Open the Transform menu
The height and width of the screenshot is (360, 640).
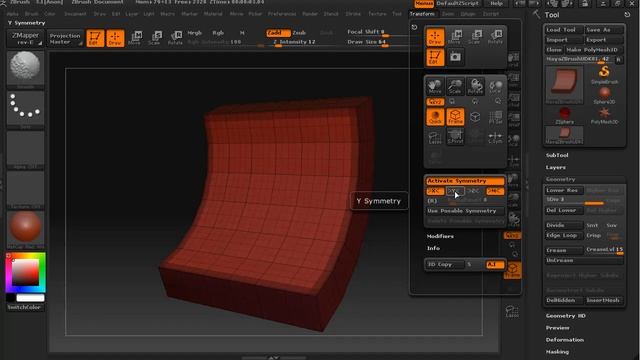(x=422, y=14)
